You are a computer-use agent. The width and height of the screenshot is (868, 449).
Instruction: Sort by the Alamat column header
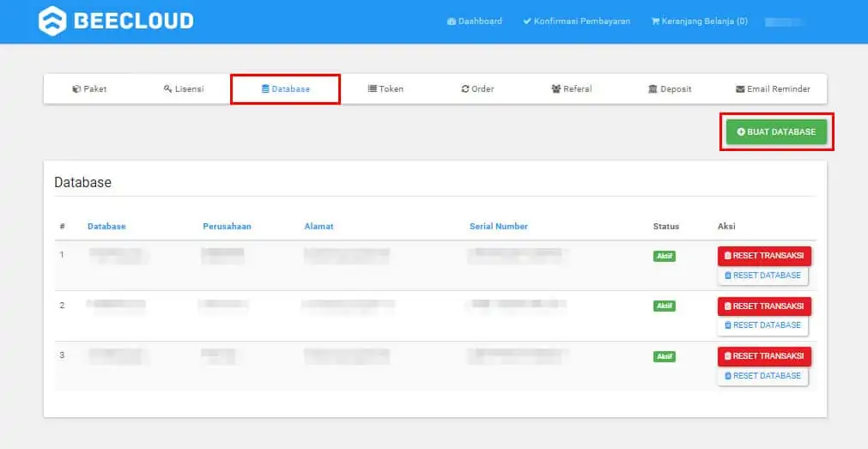coord(319,226)
